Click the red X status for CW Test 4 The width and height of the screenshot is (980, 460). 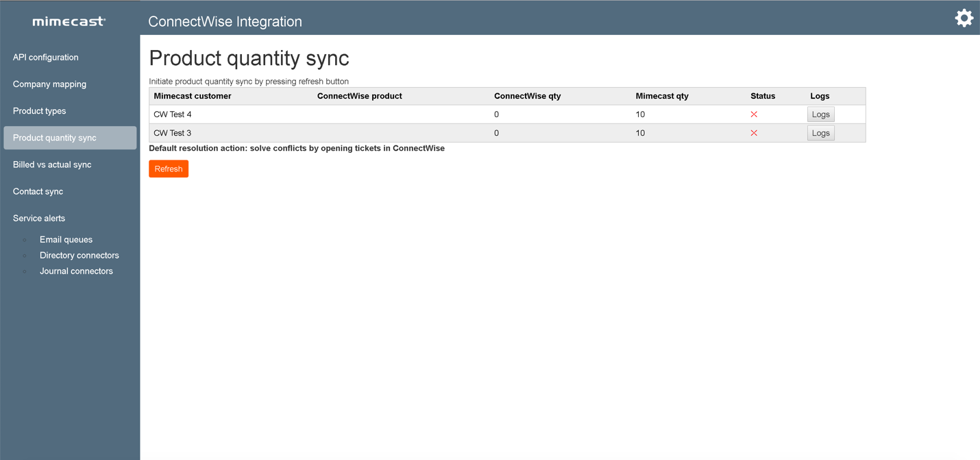pos(754,114)
